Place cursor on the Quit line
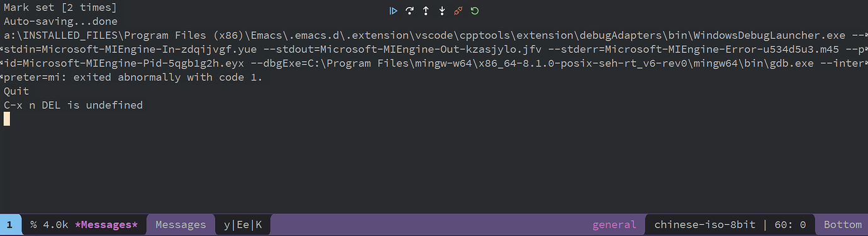This screenshot has height=236, width=868. pos(16,92)
